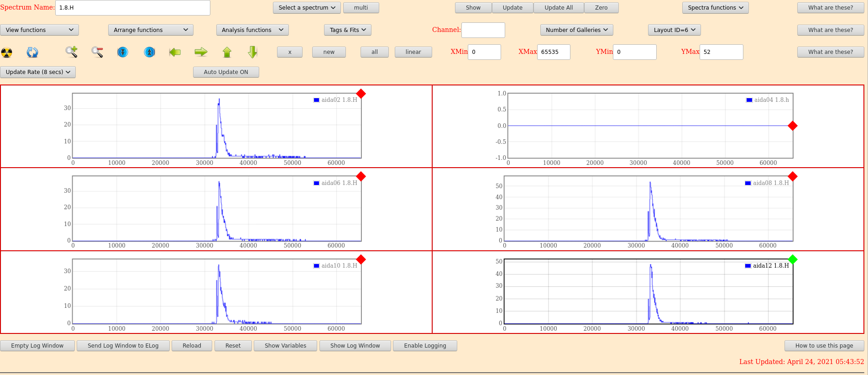Click the Spectrum Name input field
The image size is (868, 375).
click(132, 8)
